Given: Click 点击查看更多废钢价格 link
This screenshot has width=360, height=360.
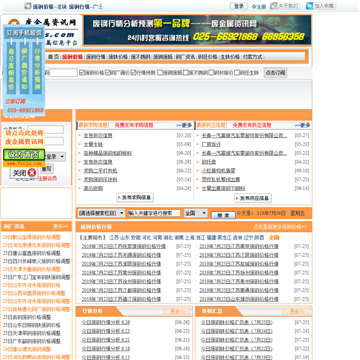Looking at the screenshot, I should (280, 227).
